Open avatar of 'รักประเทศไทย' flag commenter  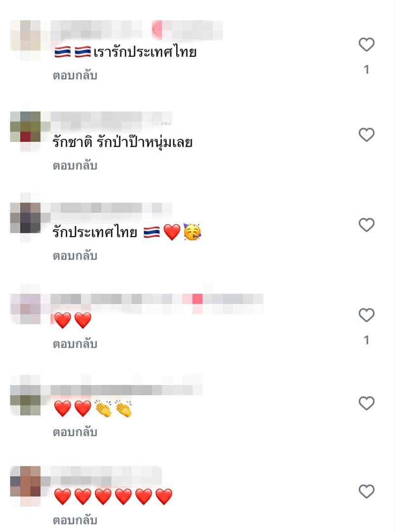click(26, 217)
